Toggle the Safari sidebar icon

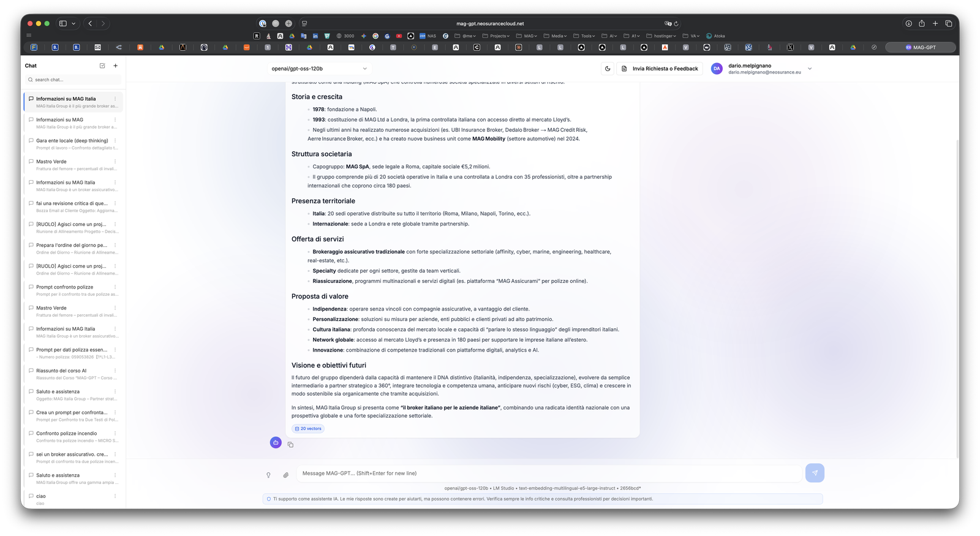pos(62,23)
